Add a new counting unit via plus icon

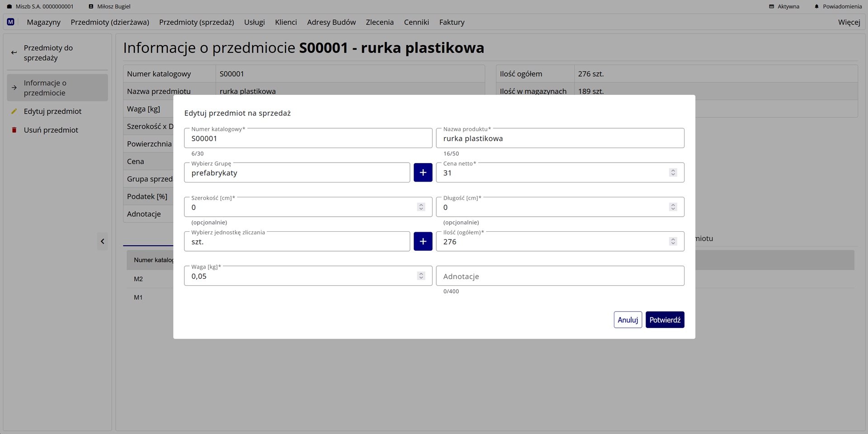(x=423, y=241)
